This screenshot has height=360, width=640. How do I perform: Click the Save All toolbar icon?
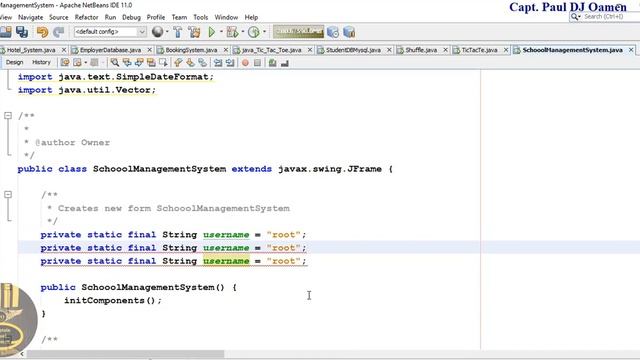click(22, 32)
